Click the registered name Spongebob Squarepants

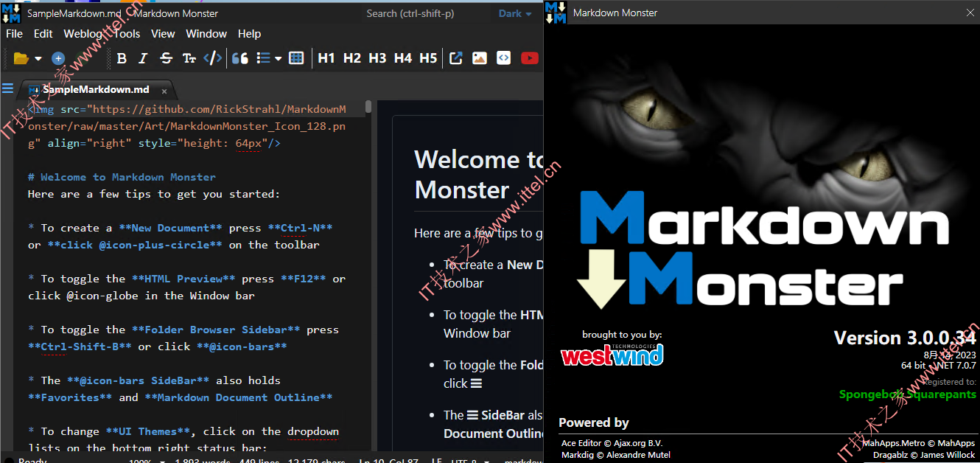click(x=908, y=394)
